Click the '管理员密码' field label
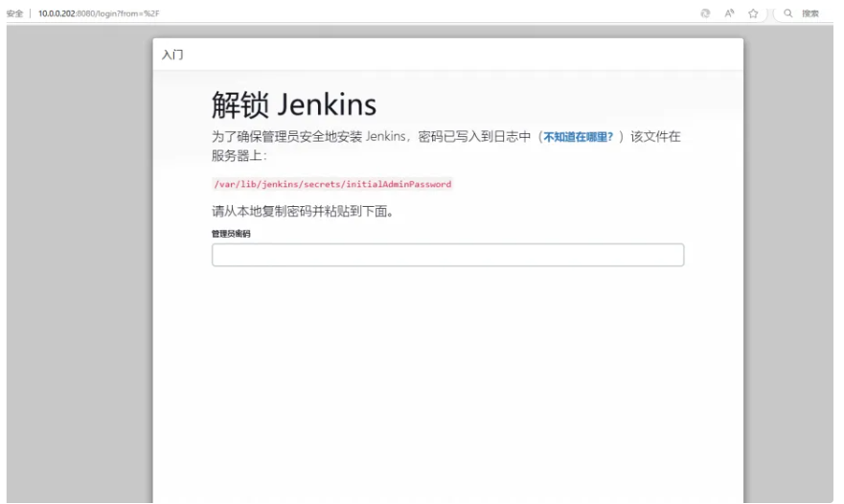Image resolution: width=844 pixels, height=504 pixels. tap(231, 234)
